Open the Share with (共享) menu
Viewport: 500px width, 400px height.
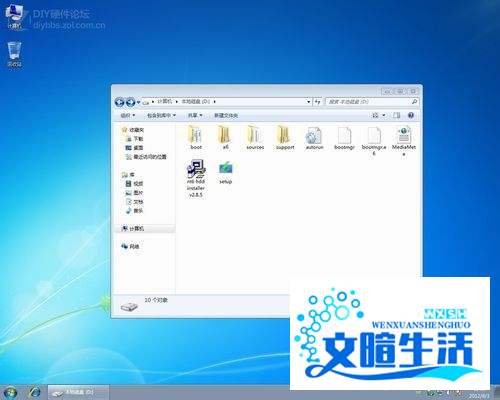195,115
